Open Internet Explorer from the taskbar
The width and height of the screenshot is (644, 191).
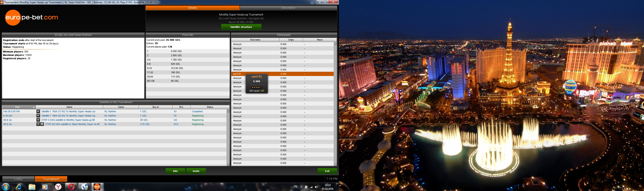(x=19, y=187)
